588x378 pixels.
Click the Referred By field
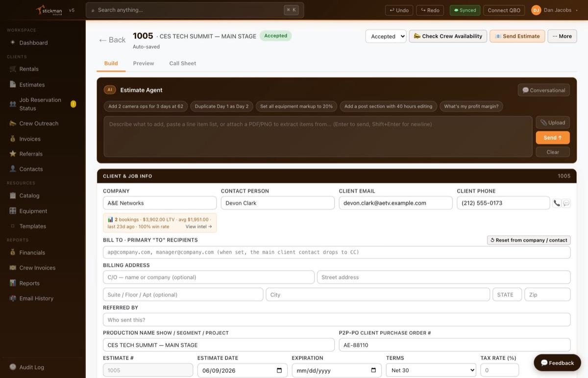[337, 320]
